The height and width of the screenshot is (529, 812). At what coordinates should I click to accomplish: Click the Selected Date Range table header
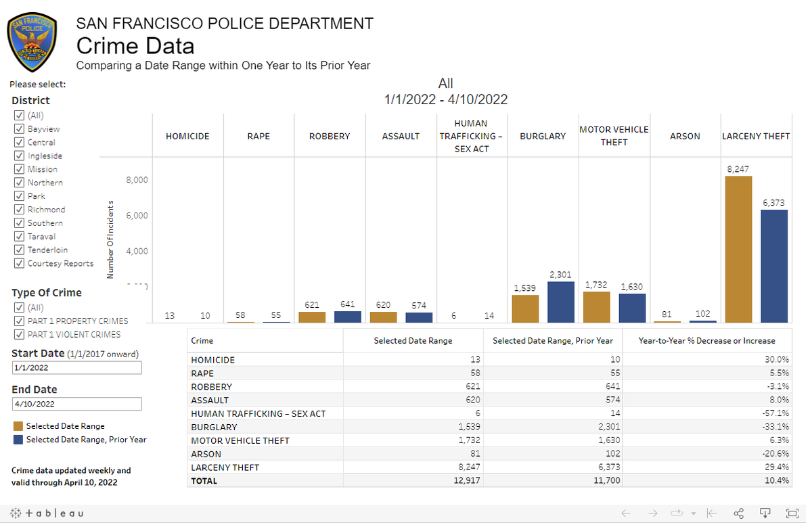413,341
